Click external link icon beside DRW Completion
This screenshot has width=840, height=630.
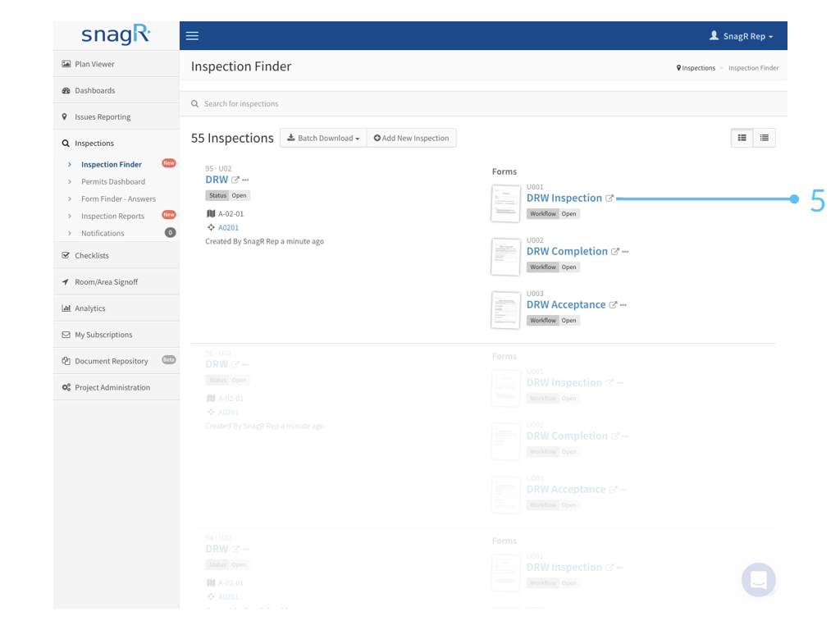tap(615, 251)
